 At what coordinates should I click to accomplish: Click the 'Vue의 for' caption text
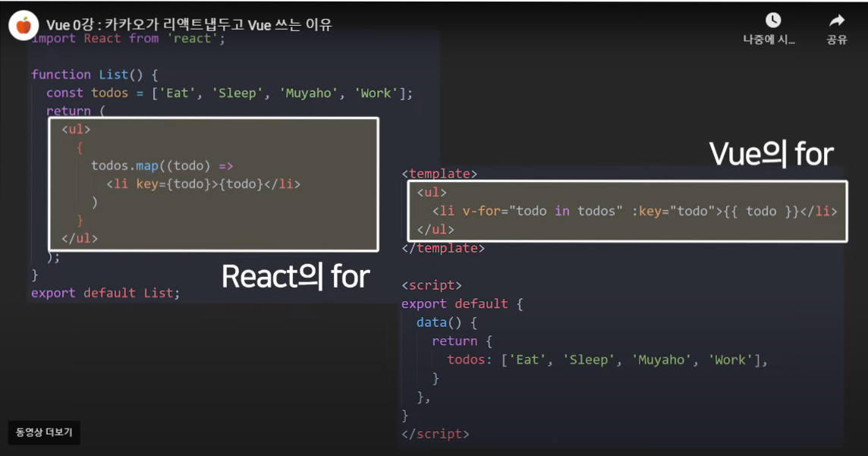(x=771, y=154)
